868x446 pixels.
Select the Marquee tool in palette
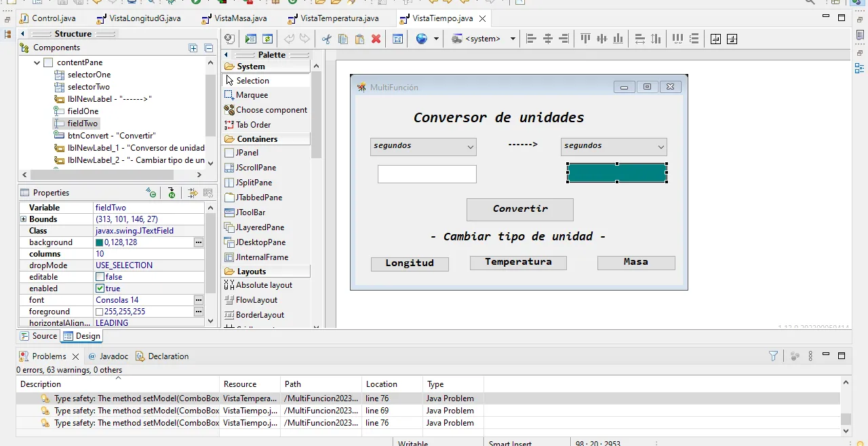(x=247, y=95)
